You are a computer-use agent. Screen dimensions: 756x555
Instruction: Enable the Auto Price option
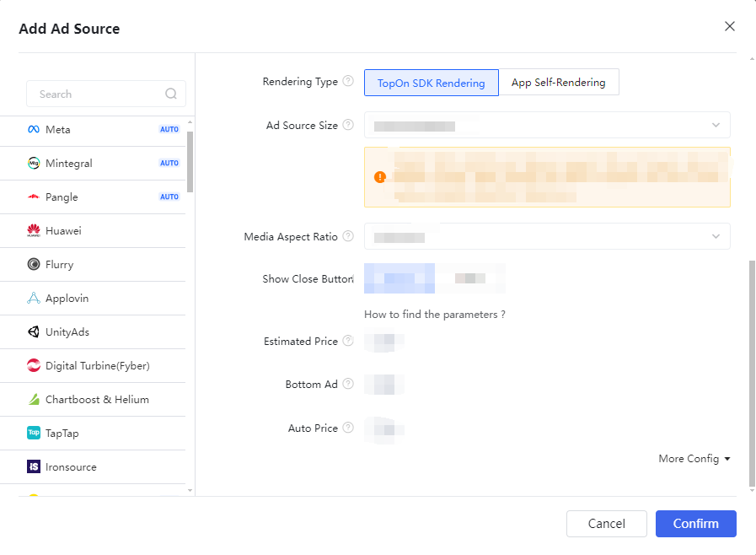coord(384,429)
